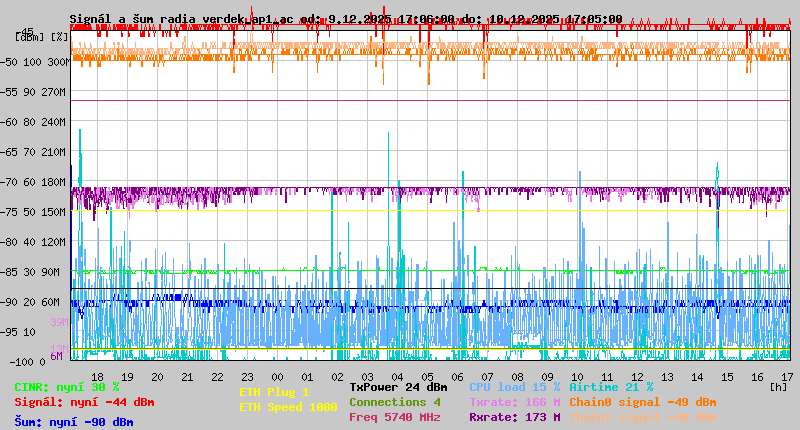Select the 'Signál: nyní -44 dBm' legend entry

coord(84,402)
